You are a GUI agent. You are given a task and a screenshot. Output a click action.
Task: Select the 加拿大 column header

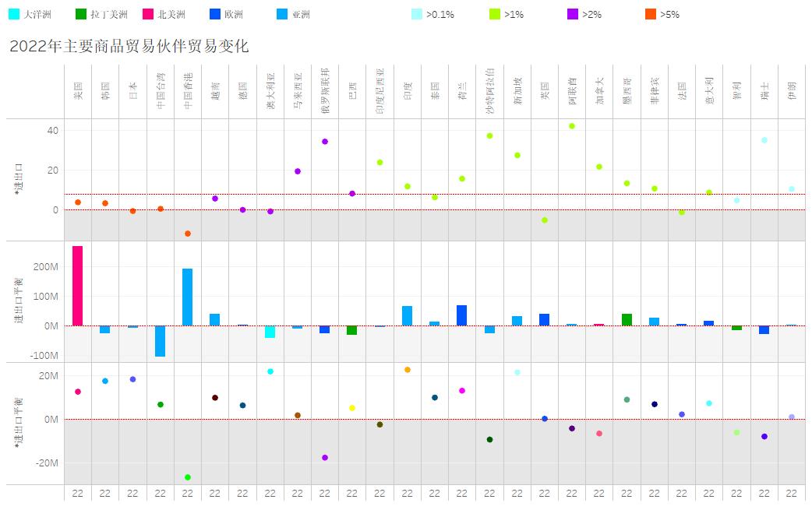pyautogui.click(x=600, y=91)
